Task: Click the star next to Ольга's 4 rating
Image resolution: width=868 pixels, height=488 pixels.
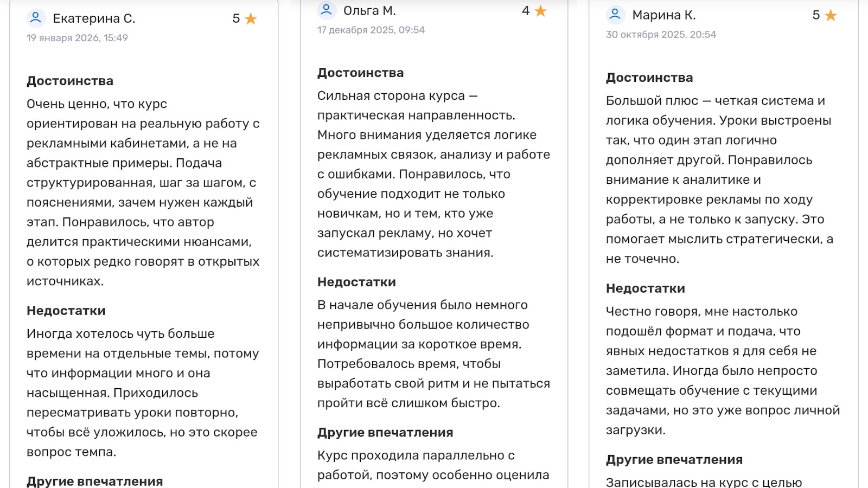Action: [x=540, y=11]
